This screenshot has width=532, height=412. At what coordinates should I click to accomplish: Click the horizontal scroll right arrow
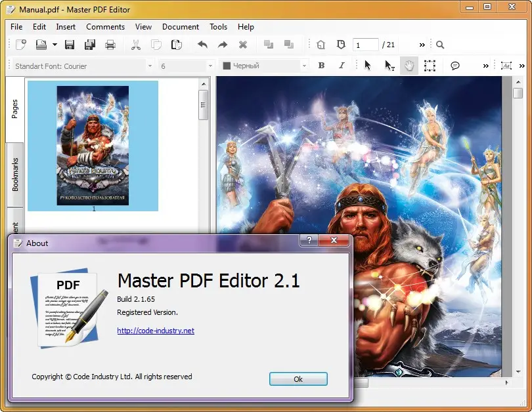click(507, 382)
